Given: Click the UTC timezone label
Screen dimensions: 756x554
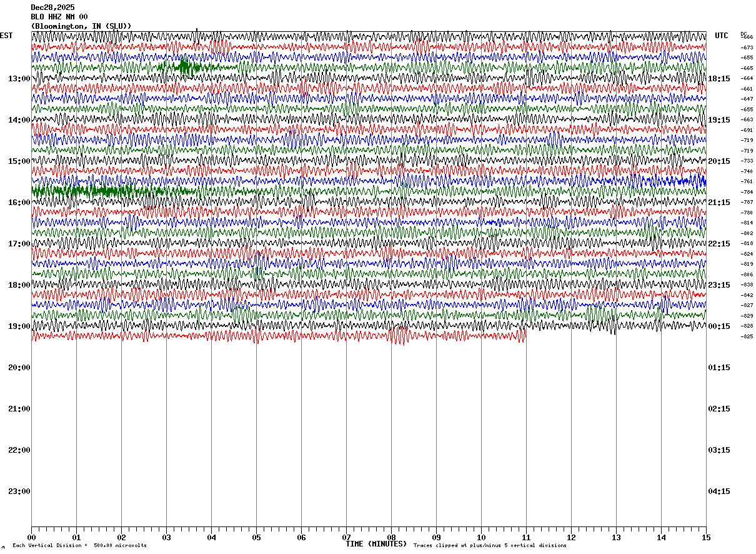Looking at the screenshot, I should pos(722,36).
